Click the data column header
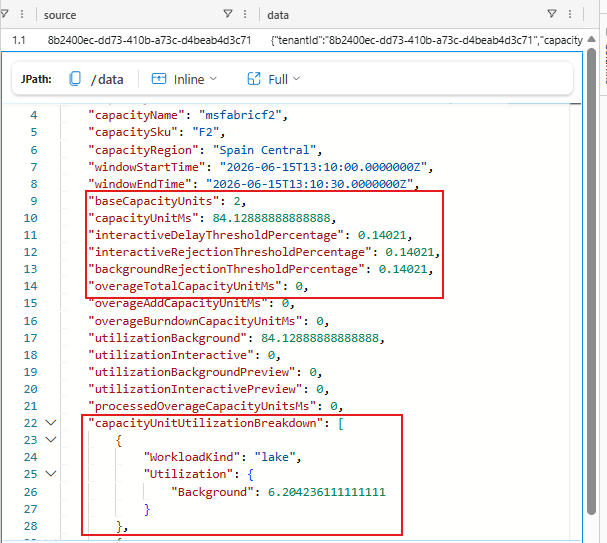 point(278,15)
